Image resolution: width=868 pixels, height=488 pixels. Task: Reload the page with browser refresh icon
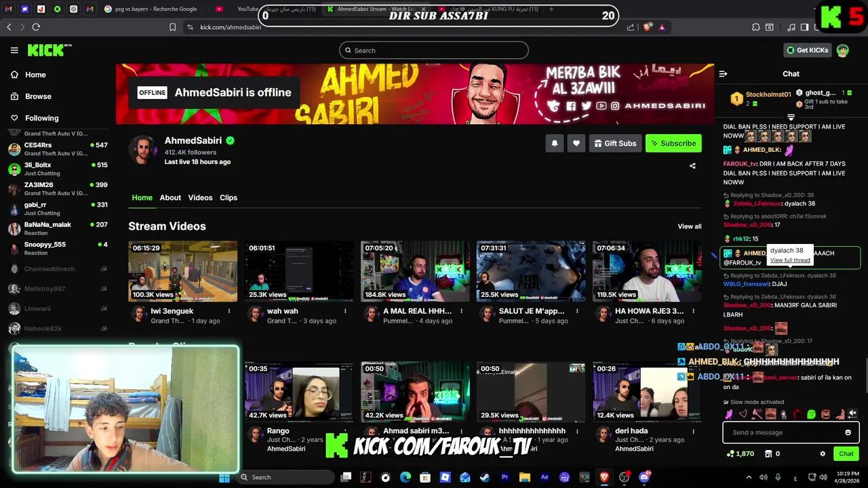tap(36, 27)
